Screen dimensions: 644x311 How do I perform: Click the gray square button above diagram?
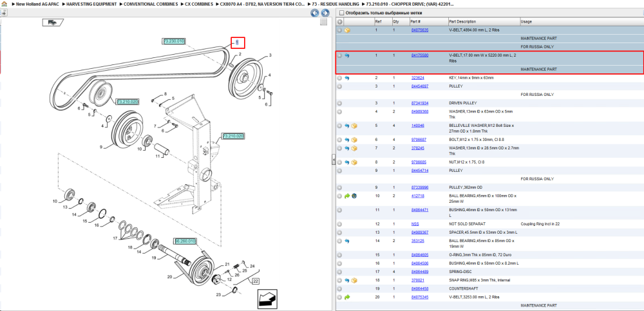324,22
